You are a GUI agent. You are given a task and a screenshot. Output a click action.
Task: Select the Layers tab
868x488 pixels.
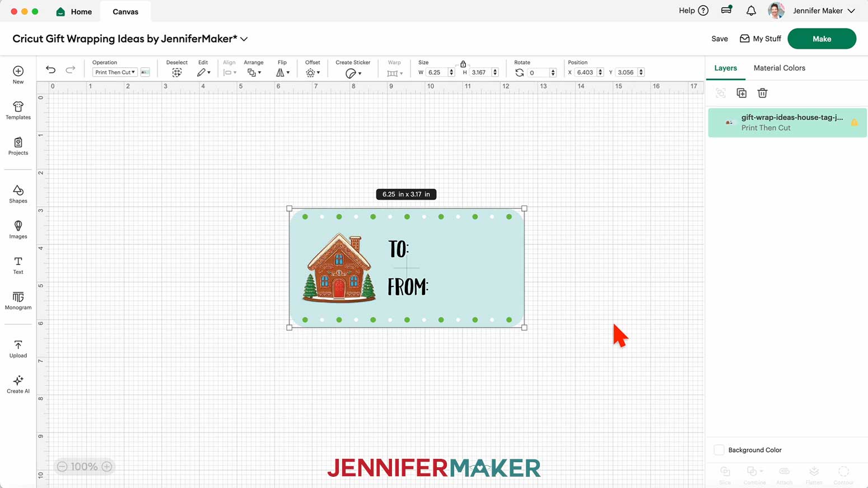click(x=726, y=68)
